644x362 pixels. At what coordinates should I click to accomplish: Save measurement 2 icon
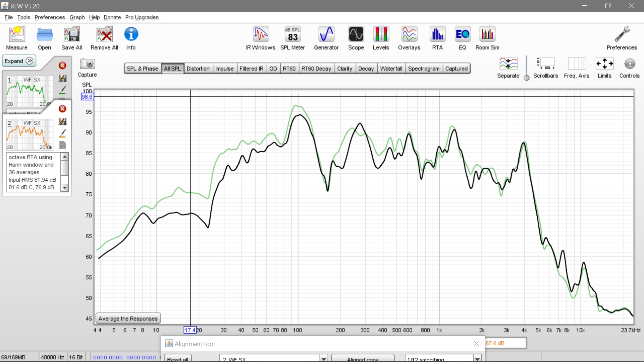pyautogui.click(x=62, y=121)
